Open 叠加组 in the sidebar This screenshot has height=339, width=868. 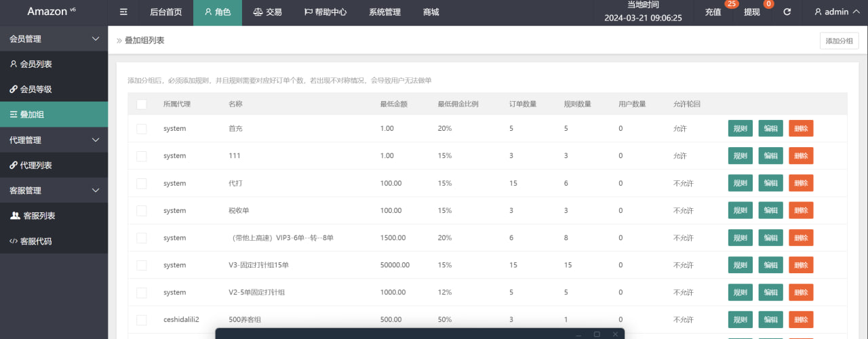[54, 115]
